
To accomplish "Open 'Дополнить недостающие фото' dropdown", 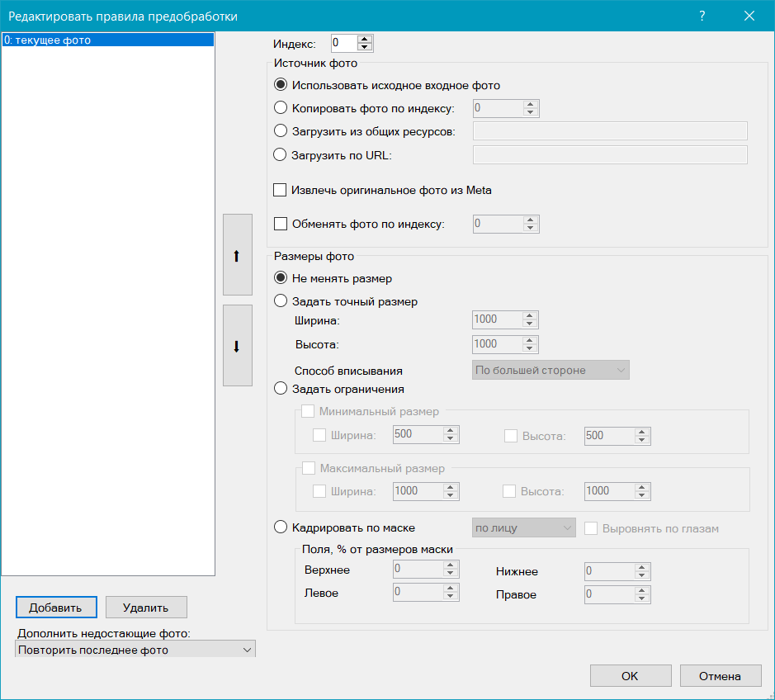I will pos(135,650).
